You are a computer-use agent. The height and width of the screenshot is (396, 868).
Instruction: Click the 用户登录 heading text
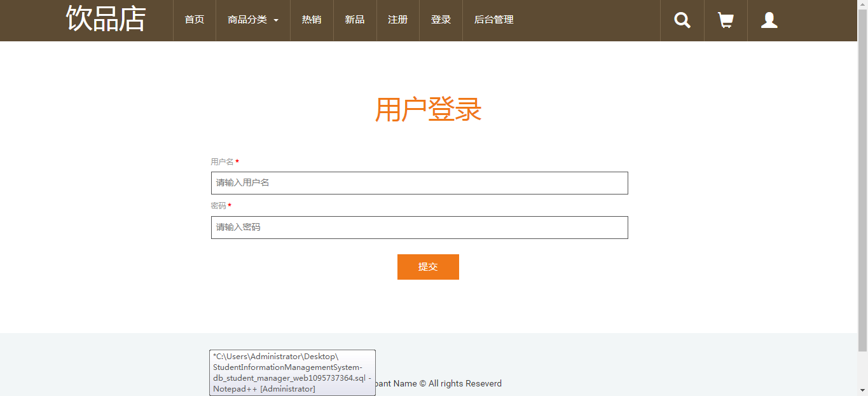428,110
